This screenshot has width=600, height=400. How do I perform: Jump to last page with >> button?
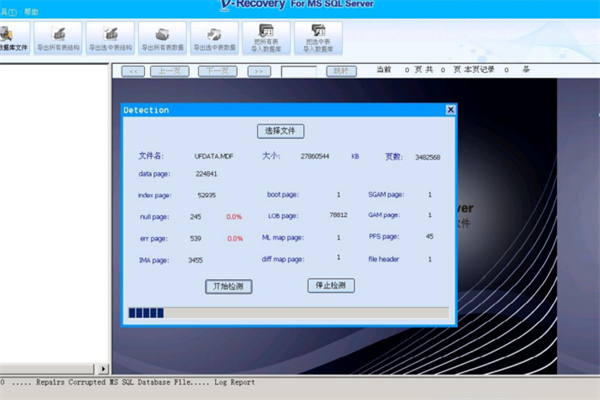click(x=259, y=71)
